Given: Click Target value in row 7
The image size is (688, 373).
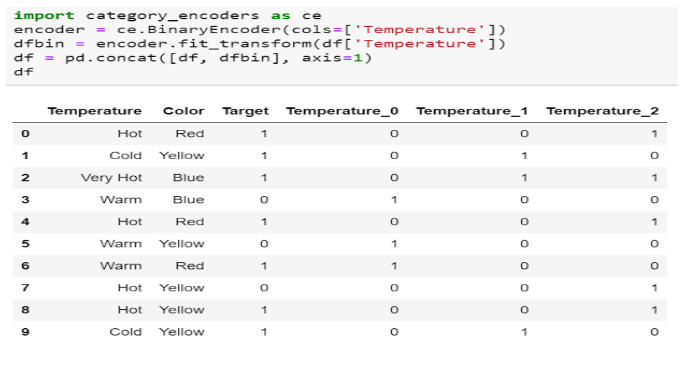Looking at the screenshot, I should click(264, 288).
